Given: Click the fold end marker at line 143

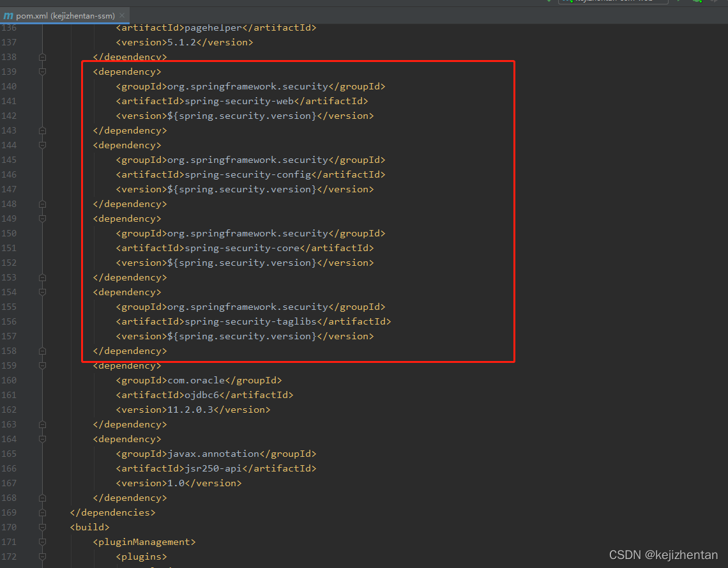Looking at the screenshot, I should (x=42, y=130).
